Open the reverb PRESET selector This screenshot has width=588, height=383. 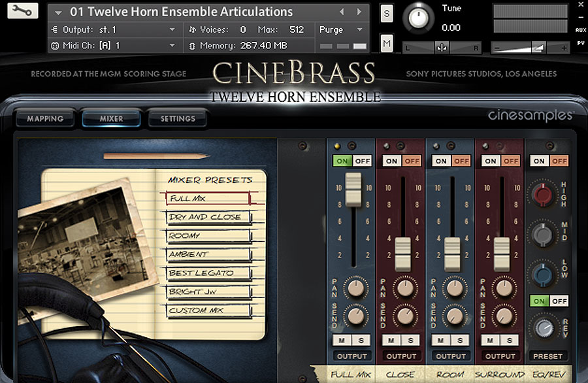pyautogui.click(x=548, y=356)
